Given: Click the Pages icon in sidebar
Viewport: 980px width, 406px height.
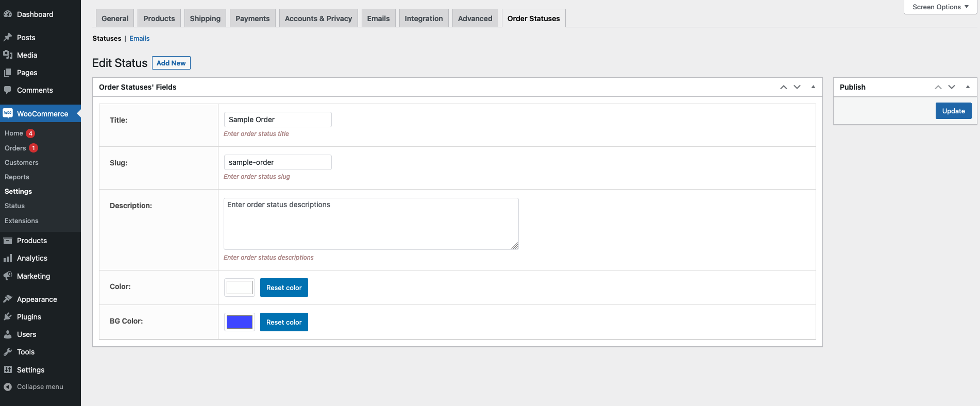Looking at the screenshot, I should point(8,72).
